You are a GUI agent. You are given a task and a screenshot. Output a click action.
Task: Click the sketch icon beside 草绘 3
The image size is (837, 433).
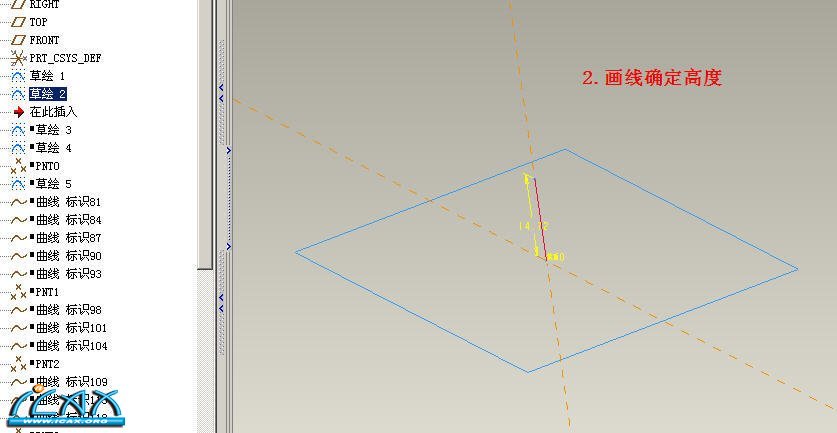(x=19, y=130)
